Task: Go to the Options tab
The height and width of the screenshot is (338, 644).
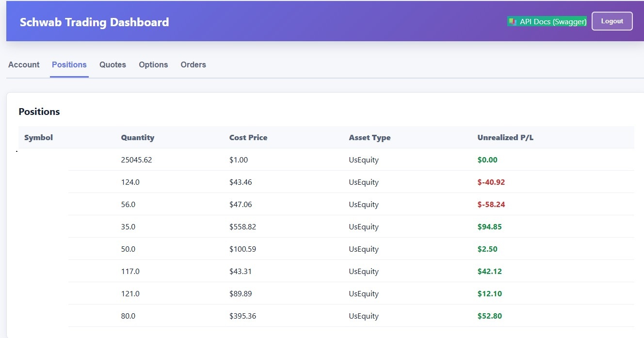Action: tap(153, 64)
